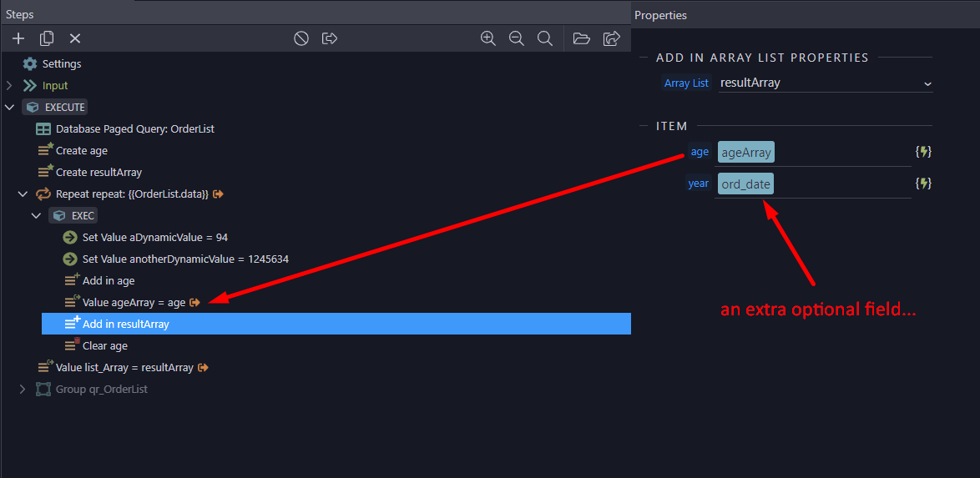The image size is (980, 478).
Task: Click the open folder icon
Action: [581, 38]
